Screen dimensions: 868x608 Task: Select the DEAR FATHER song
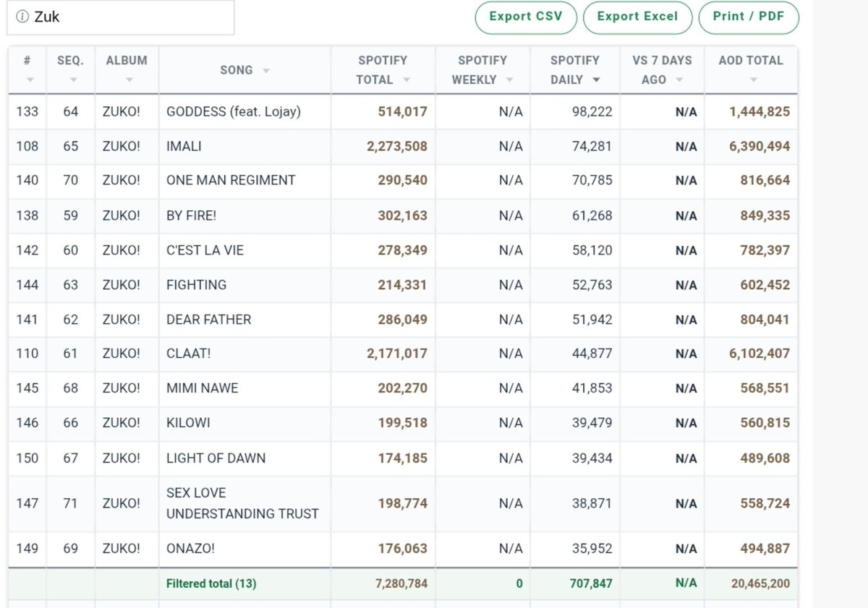click(x=208, y=320)
